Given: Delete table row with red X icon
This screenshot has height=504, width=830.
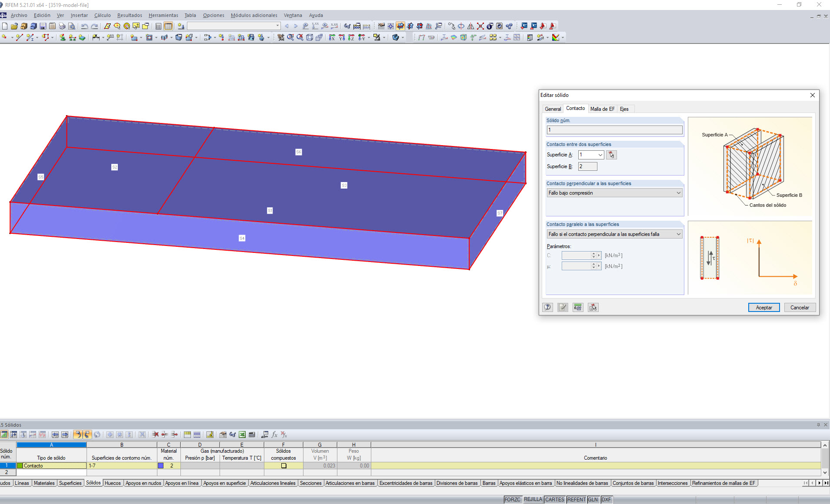Looking at the screenshot, I should tap(155, 434).
